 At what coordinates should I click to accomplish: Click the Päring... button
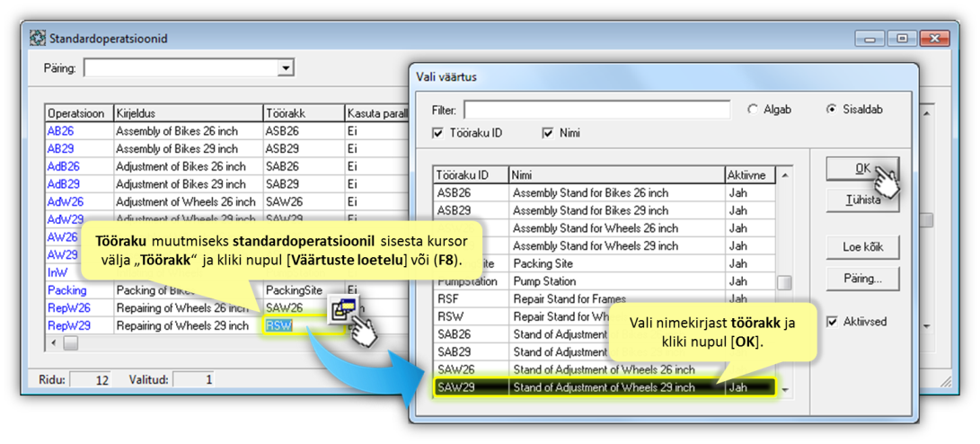coord(862,279)
